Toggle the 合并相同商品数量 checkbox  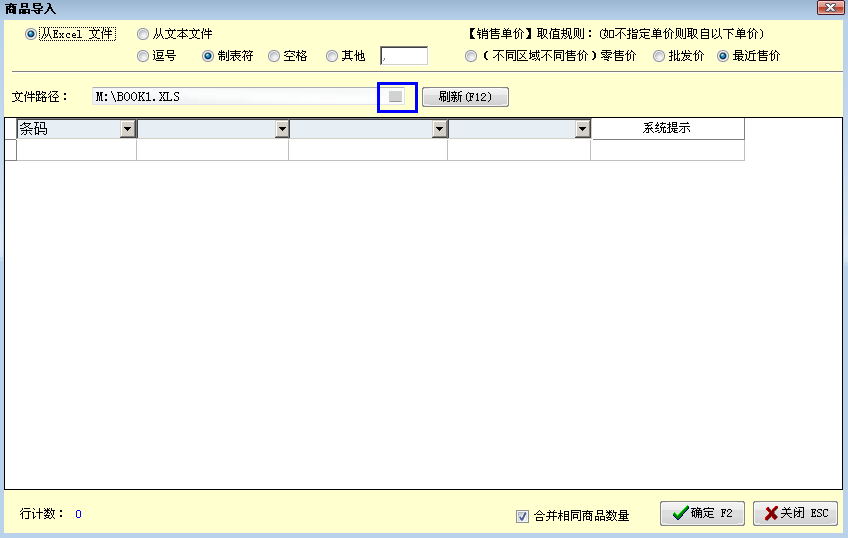(x=522, y=516)
